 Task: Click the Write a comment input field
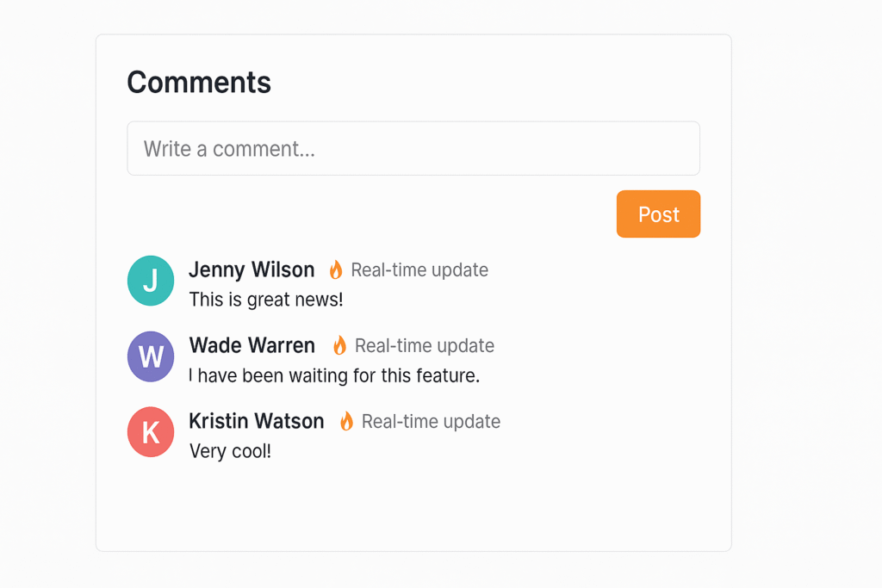413,148
